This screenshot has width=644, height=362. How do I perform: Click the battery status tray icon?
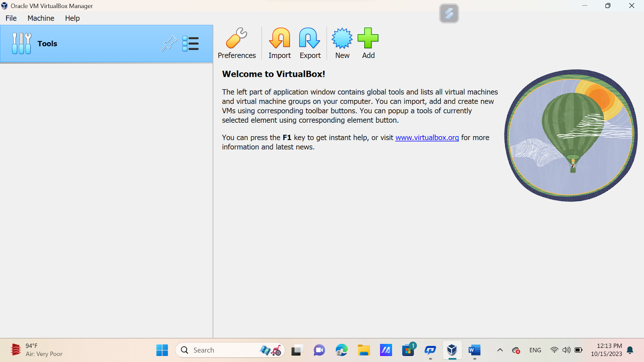[578, 350]
